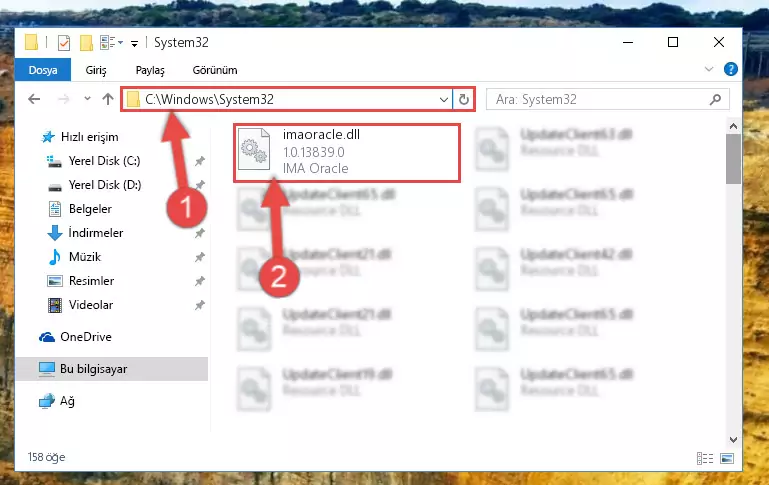Maximize the System32 window

point(673,43)
